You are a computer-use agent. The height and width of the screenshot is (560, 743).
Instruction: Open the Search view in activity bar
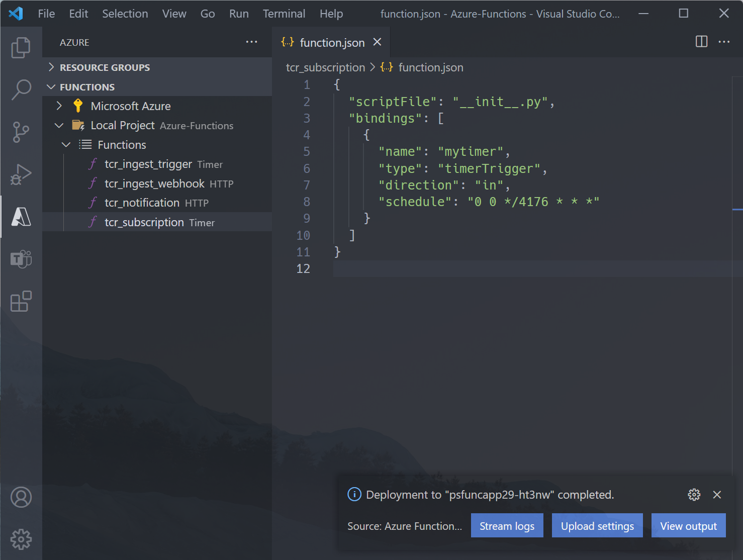coord(21,90)
